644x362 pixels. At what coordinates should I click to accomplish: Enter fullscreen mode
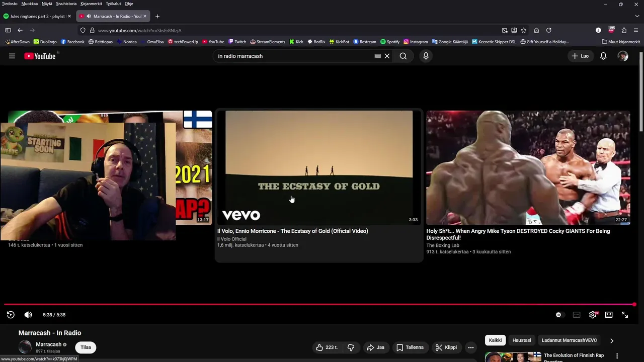point(625,315)
